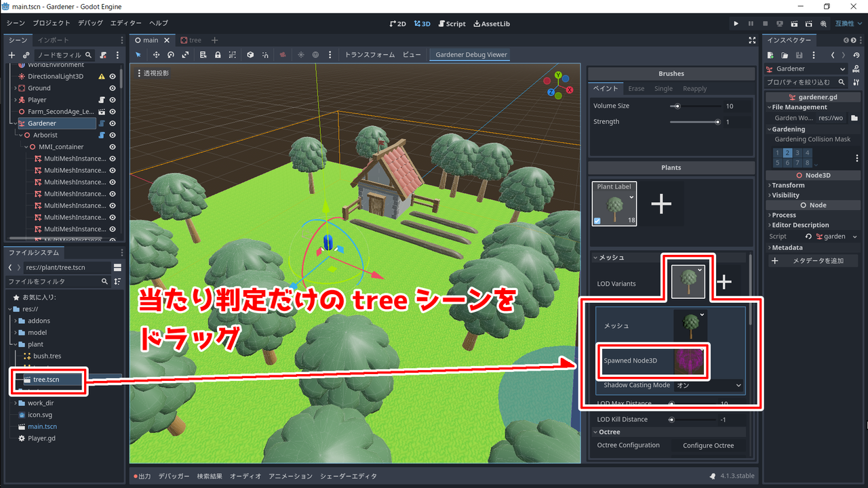
Task: Choose the Scale mode tool
Action: (x=185, y=55)
